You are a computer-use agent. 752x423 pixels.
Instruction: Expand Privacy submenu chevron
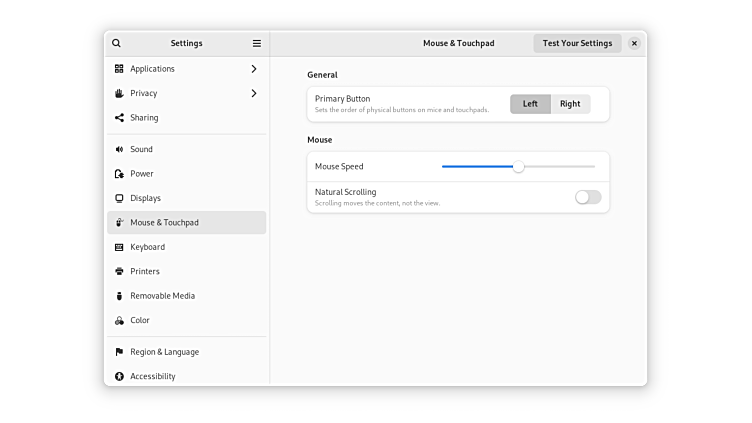tap(254, 93)
